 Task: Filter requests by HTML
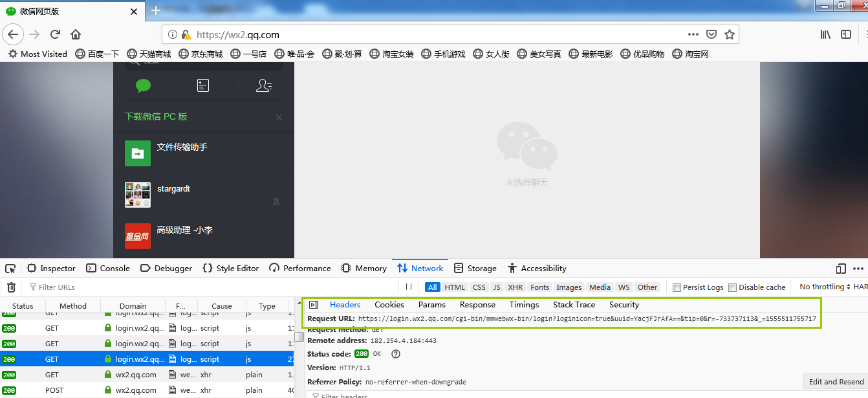[455, 287]
